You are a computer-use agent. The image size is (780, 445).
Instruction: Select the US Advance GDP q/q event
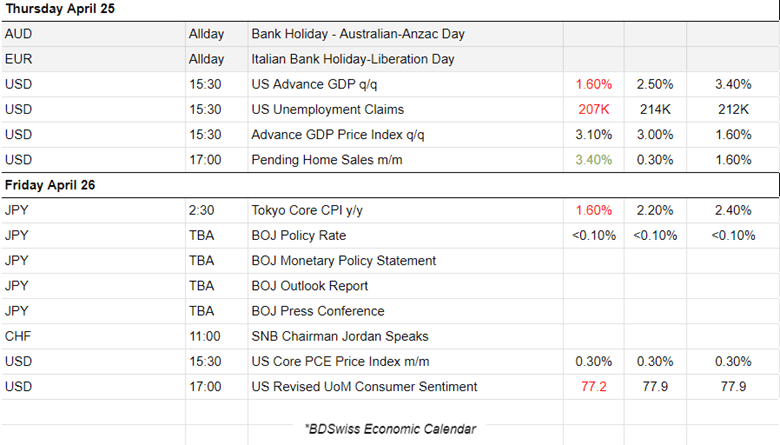coord(323,84)
